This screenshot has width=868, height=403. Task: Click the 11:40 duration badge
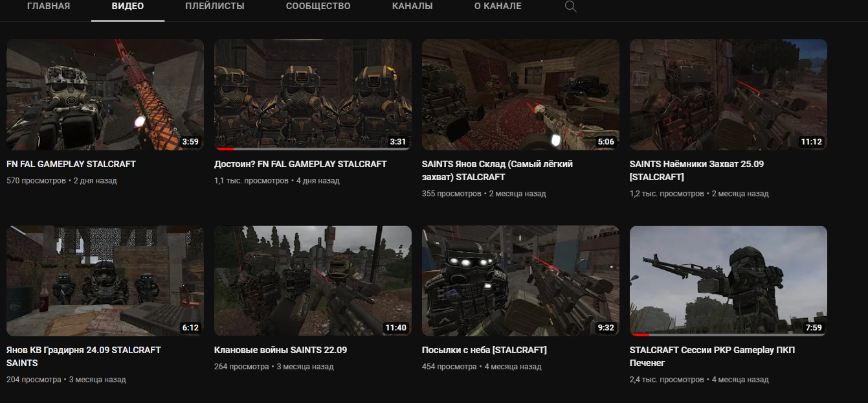click(395, 327)
